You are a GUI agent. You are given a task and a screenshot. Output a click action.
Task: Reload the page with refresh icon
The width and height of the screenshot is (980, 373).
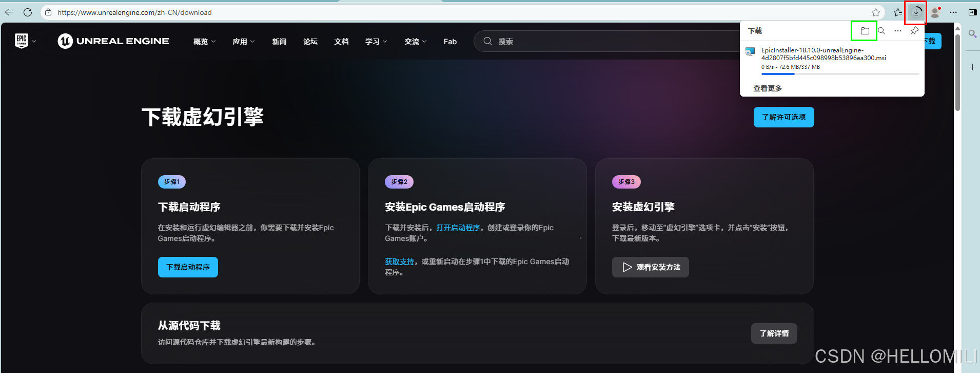28,12
